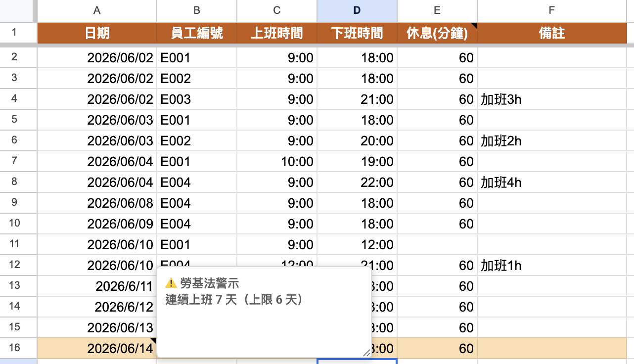Select column F header
The width and height of the screenshot is (634, 364).
[551, 11]
